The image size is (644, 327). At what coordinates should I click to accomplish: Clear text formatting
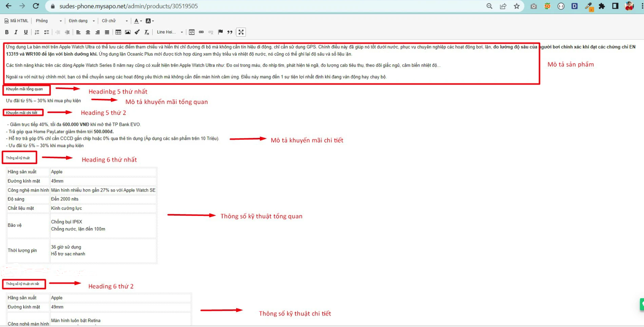(x=147, y=32)
